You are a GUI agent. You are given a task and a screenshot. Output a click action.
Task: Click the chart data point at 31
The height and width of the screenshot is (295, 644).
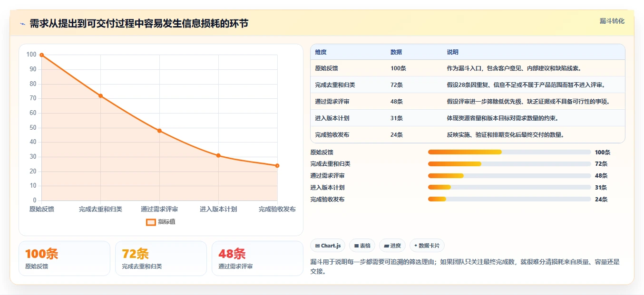(x=218, y=155)
